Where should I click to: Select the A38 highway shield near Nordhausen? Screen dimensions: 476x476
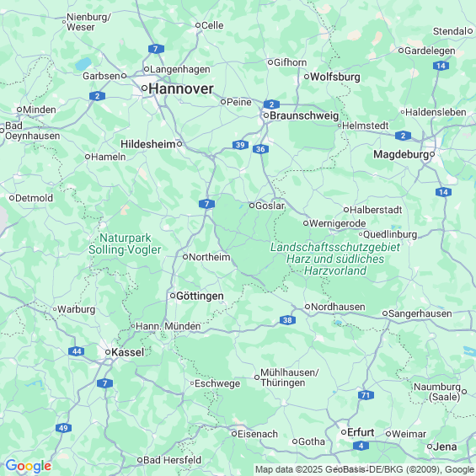click(x=287, y=320)
